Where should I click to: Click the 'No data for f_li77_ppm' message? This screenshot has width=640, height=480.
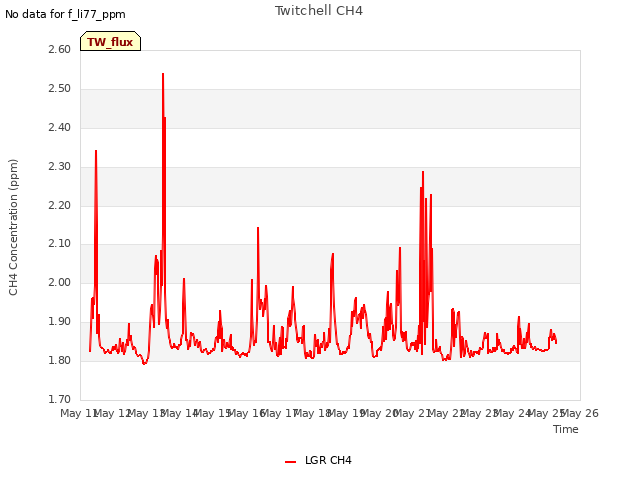click(x=65, y=14)
